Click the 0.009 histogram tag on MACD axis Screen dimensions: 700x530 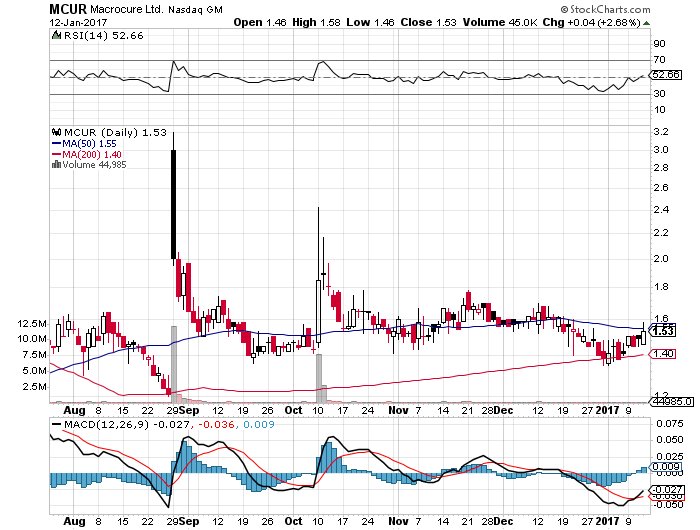coord(667,467)
